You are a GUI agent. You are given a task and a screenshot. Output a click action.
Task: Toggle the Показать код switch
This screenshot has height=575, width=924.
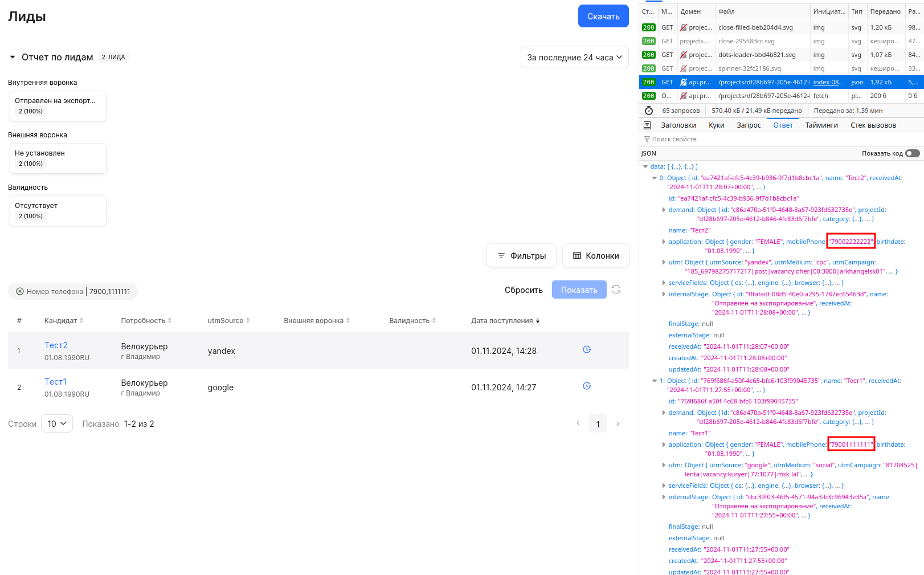click(912, 153)
